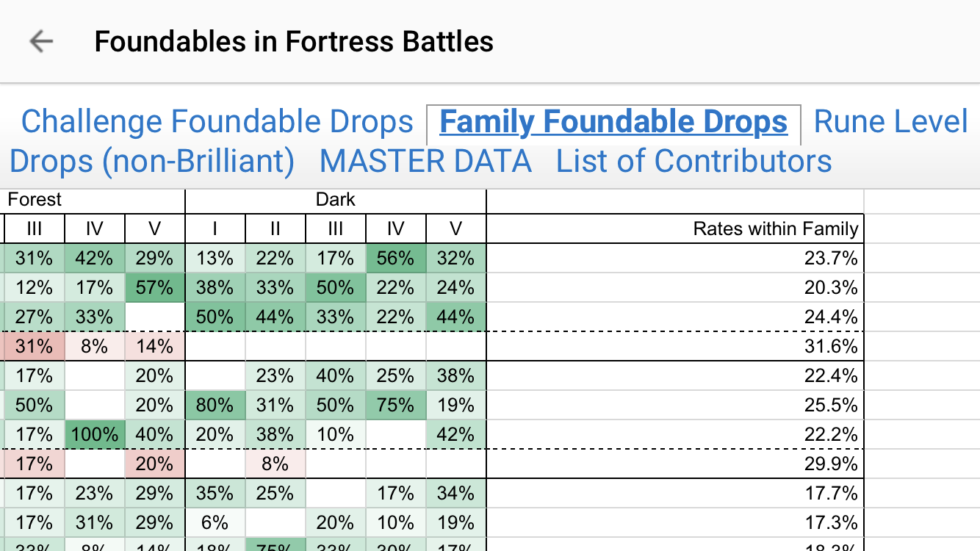Open Rune Level Drops (non-Brilliant) tab
Screen dimensions: 980x551
(890, 122)
